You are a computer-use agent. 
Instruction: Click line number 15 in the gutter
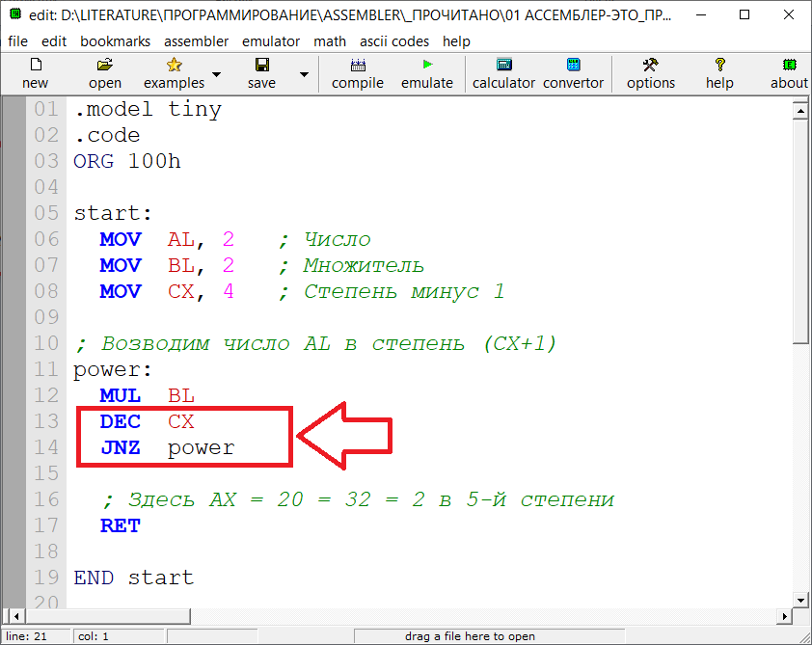[46, 473]
